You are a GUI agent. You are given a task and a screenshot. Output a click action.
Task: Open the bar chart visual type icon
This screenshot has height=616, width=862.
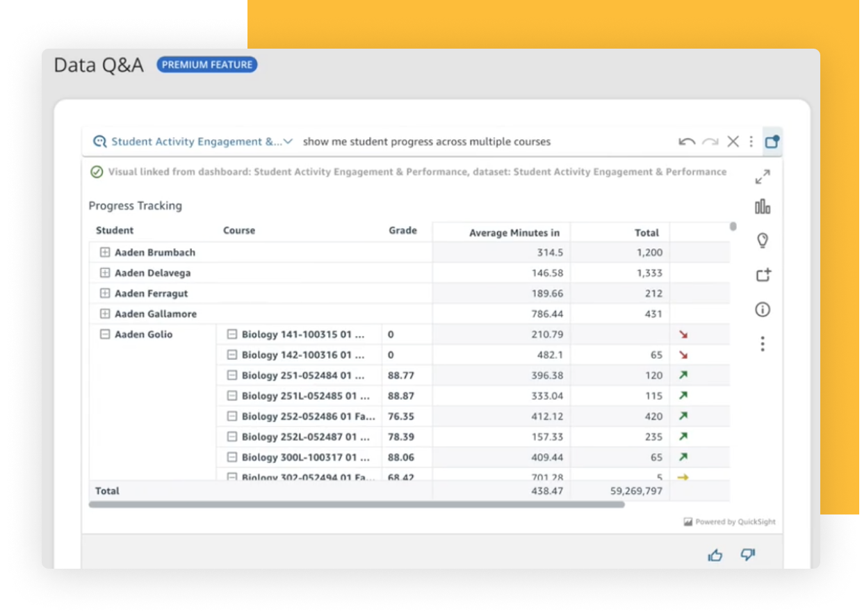(x=763, y=206)
